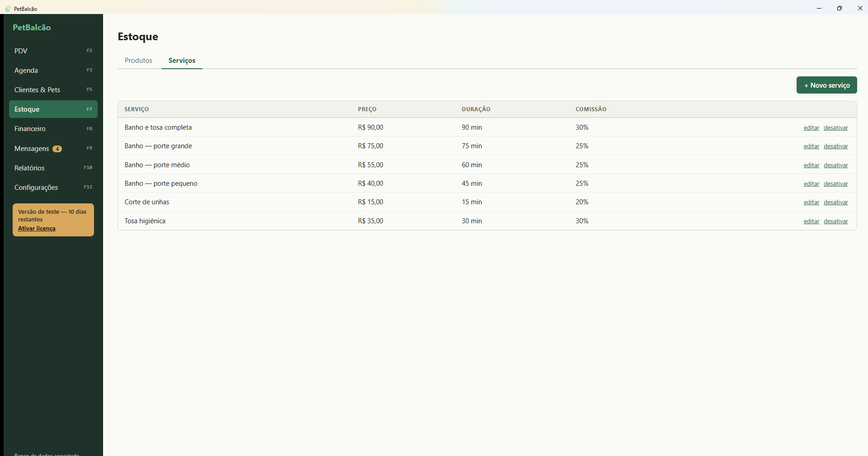Open the PDV section in sidebar
This screenshot has width=868, height=456.
pyautogui.click(x=53, y=51)
